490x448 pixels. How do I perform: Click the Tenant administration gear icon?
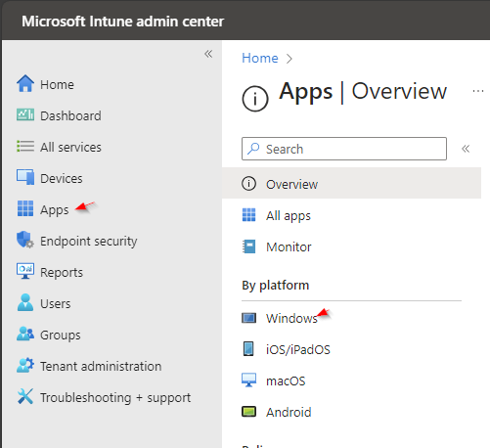click(x=25, y=365)
